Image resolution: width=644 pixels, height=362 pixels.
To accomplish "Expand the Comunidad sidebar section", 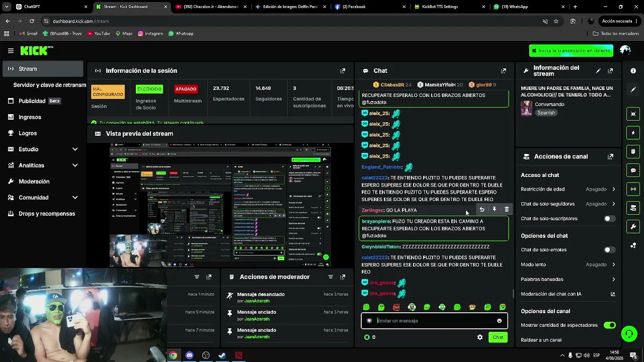I will [x=75, y=198].
